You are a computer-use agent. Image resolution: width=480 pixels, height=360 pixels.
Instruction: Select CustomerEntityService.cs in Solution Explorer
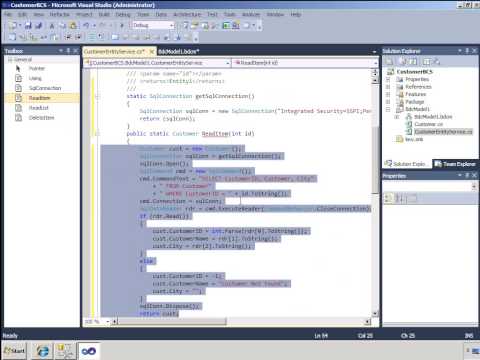pos(443,132)
